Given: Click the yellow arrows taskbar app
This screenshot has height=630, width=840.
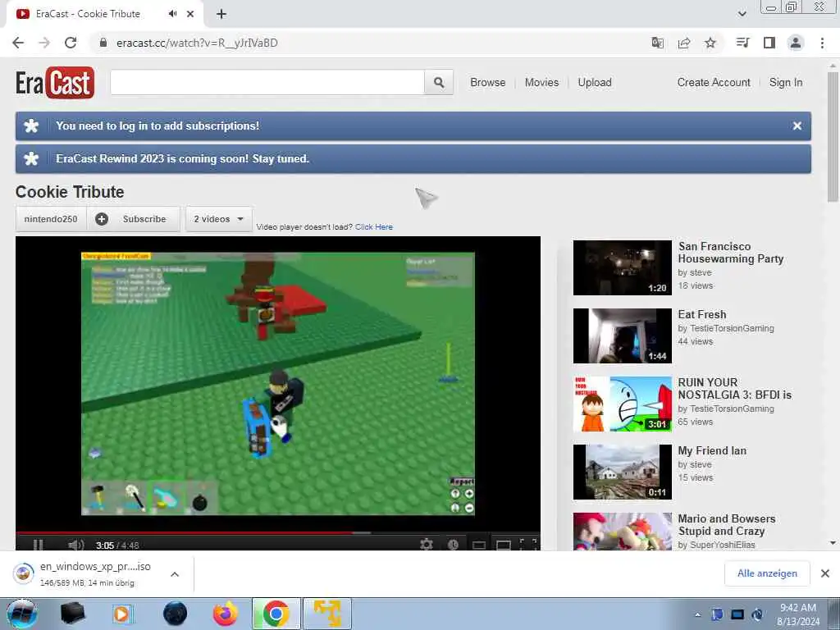Looking at the screenshot, I should pos(327,614).
